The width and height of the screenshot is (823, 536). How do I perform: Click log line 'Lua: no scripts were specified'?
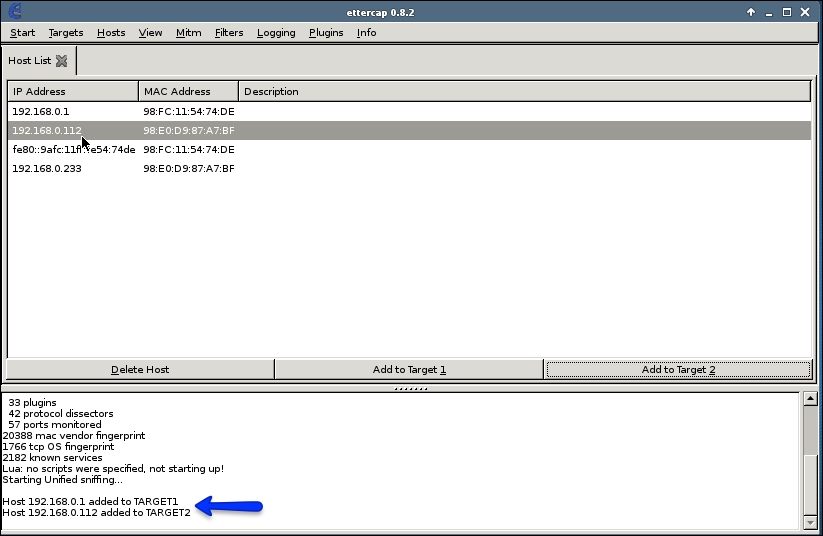tap(113, 468)
